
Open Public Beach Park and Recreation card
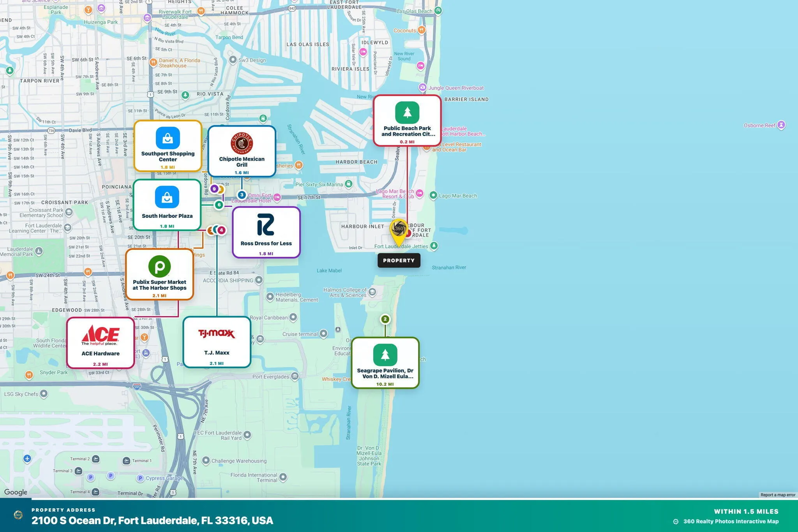[407, 121]
